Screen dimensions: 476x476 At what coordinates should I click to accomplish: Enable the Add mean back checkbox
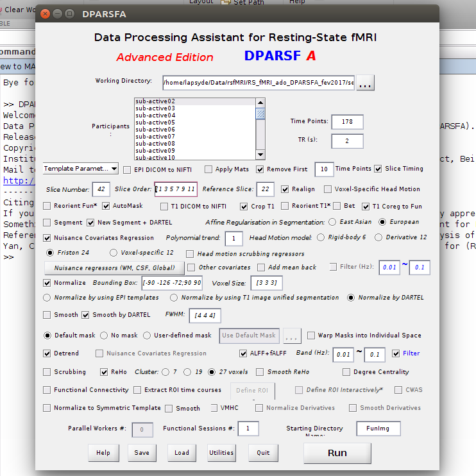(x=260, y=268)
